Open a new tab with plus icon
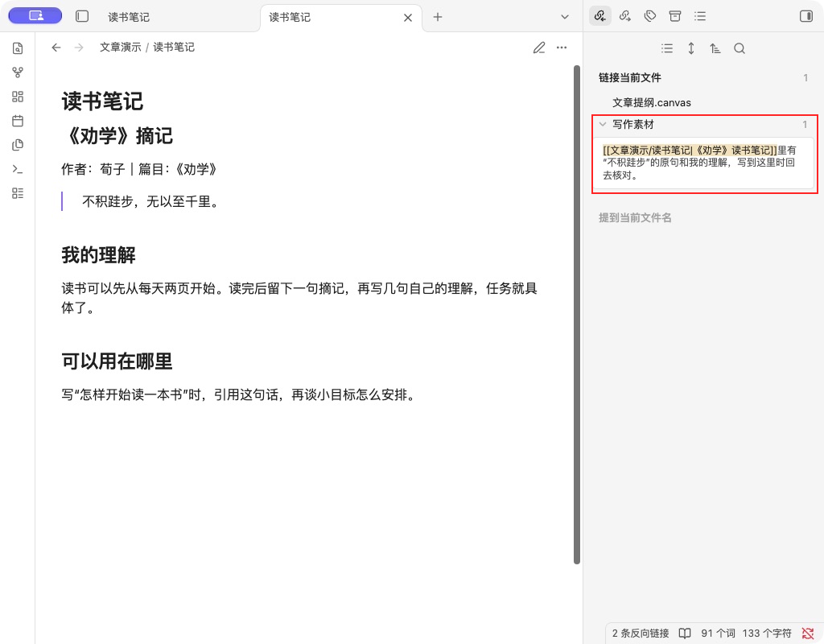 (x=438, y=17)
